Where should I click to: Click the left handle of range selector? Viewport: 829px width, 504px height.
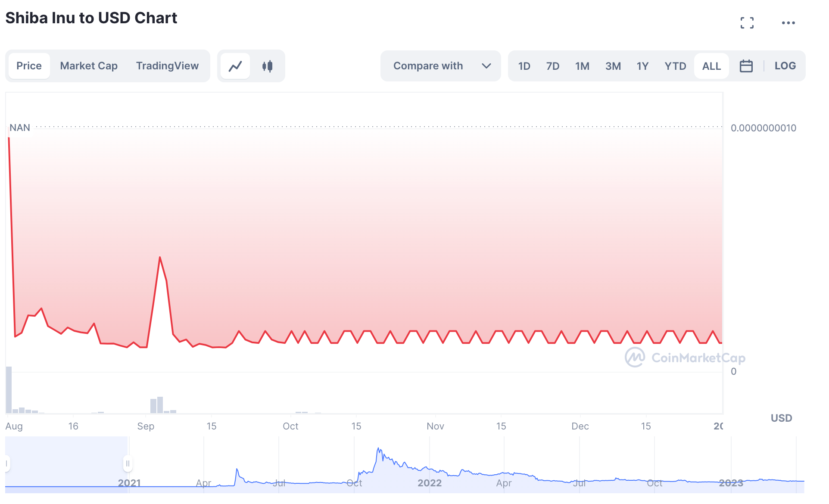[x=6, y=464]
